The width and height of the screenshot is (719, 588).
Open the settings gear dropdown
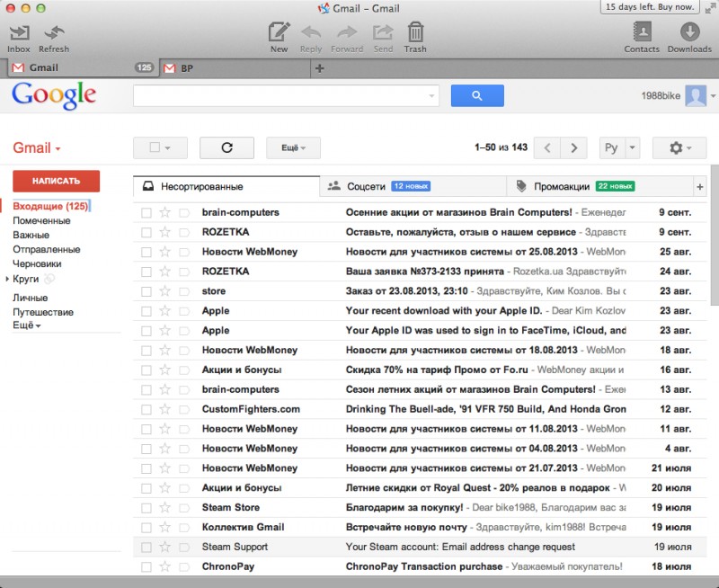(679, 147)
